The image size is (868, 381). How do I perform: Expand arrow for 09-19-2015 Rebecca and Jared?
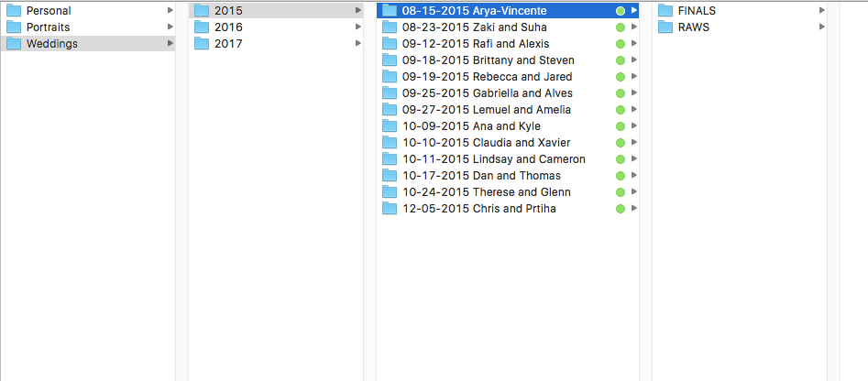(x=634, y=76)
